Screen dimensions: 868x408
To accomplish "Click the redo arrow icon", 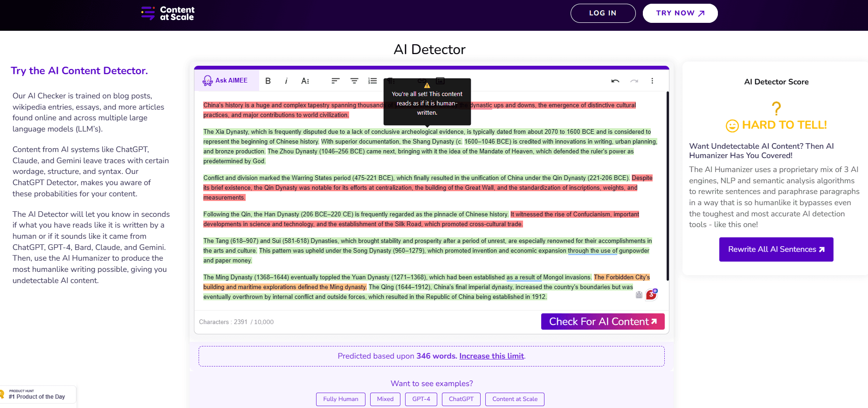I will [634, 81].
